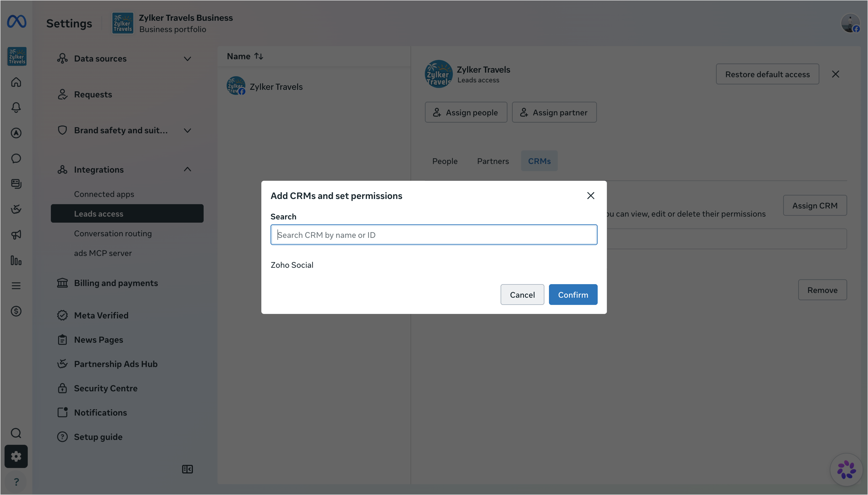Focus the Search CRM by name field
This screenshot has width=868, height=495.
tap(434, 235)
